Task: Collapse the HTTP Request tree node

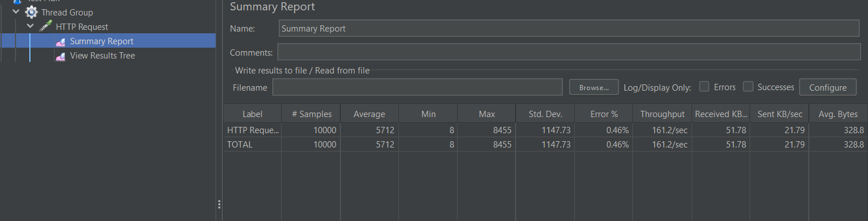Action: point(30,26)
